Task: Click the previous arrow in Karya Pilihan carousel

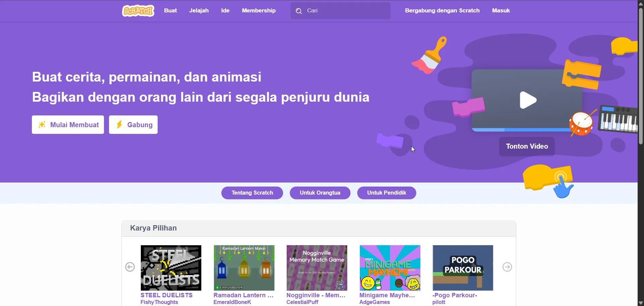Action: tap(129, 267)
